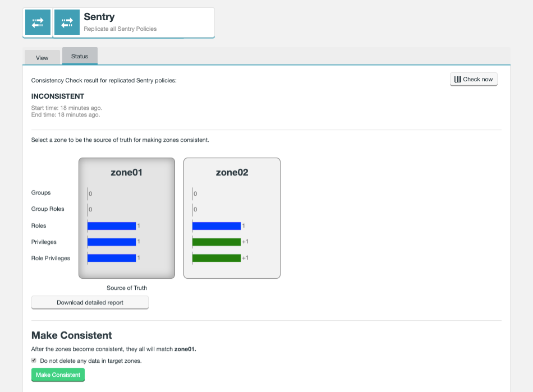533x392 pixels.
Task: Click the zone01 header title
Action: pyautogui.click(x=126, y=172)
